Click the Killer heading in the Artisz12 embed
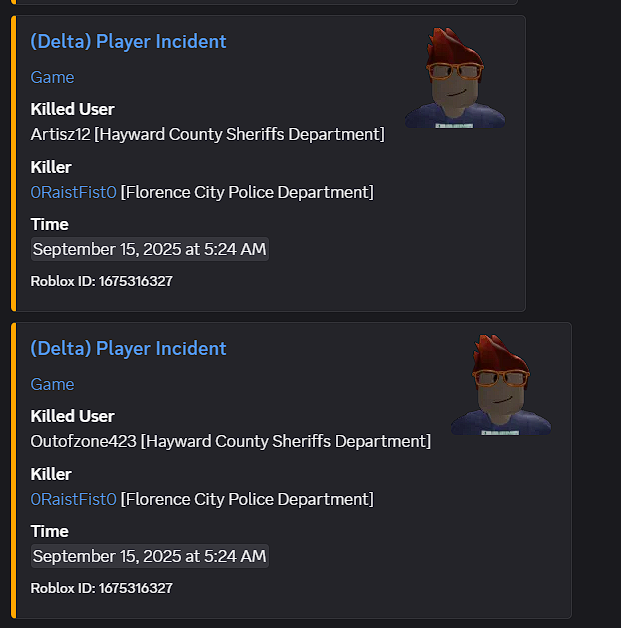 pyautogui.click(x=51, y=167)
